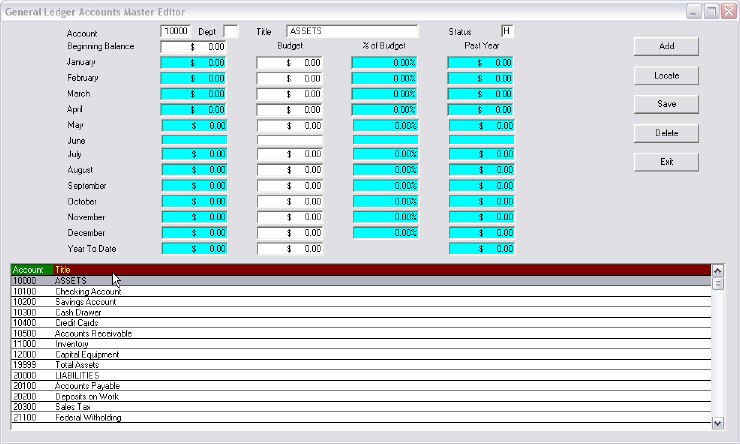This screenshot has width=740, height=444.
Task: Select the Beginning Balance amount field
Action: (x=193, y=47)
